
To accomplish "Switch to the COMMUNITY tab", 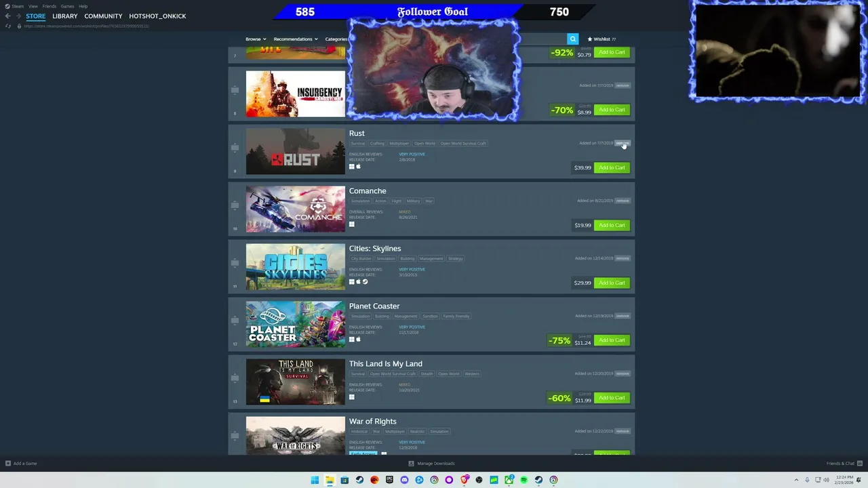I will (x=103, y=16).
